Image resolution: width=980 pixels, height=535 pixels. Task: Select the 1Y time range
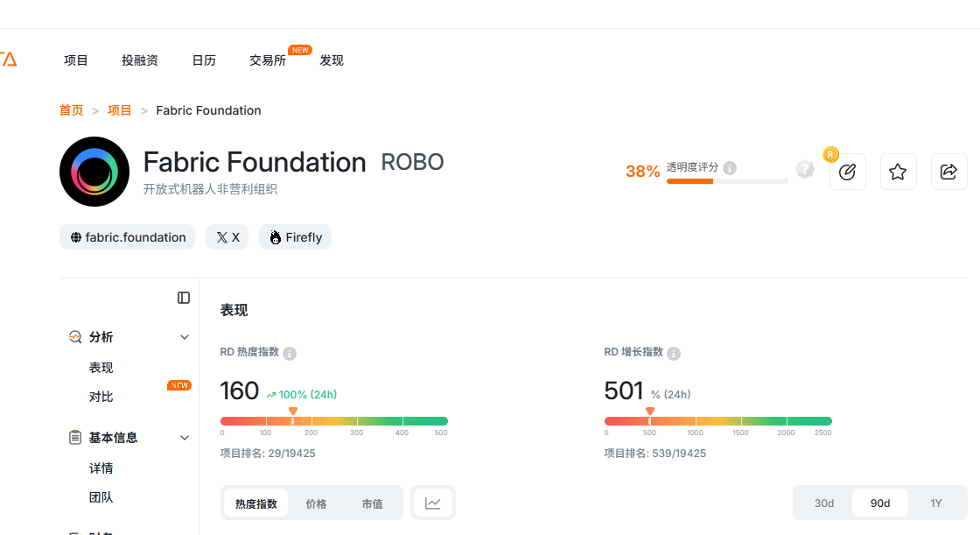936,503
